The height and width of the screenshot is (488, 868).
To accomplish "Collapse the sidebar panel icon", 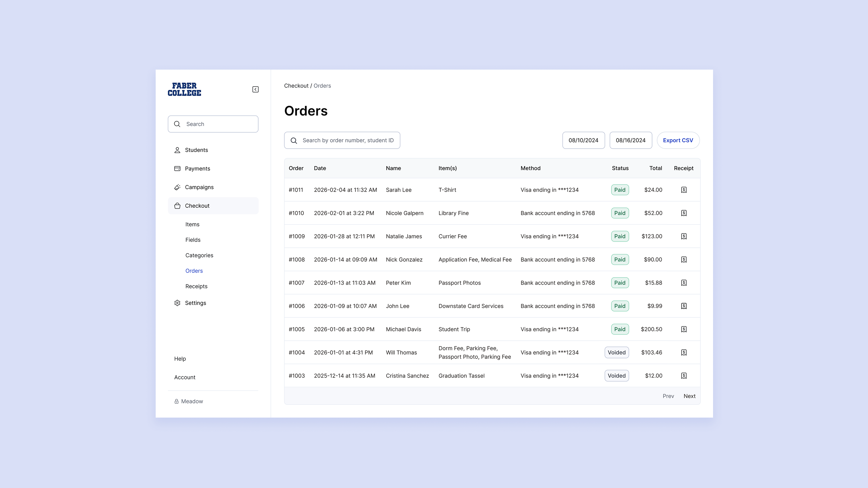I will click(x=255, y=89).
